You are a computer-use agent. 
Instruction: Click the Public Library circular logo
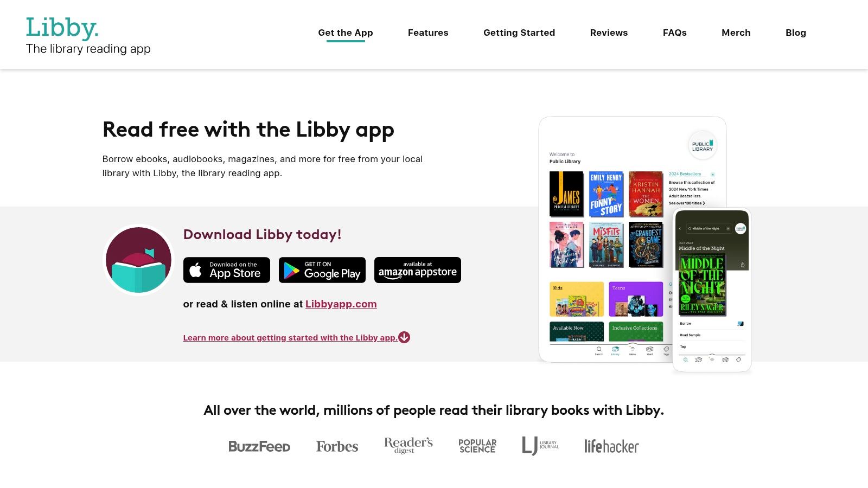pyautogui.click(x=702, y=145)
